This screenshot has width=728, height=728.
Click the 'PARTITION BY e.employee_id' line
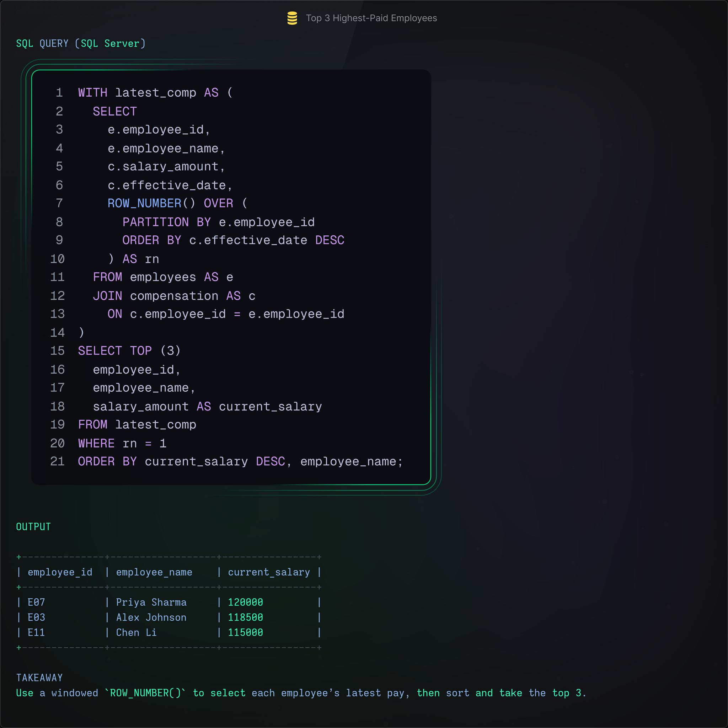[219, 222]
